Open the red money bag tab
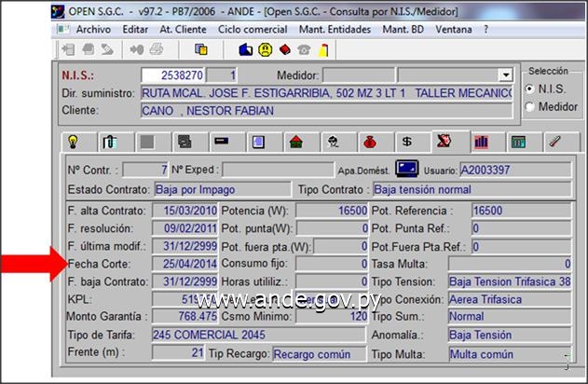The height and width of the screenshot is (384, 588). click(x=370, y=142)
